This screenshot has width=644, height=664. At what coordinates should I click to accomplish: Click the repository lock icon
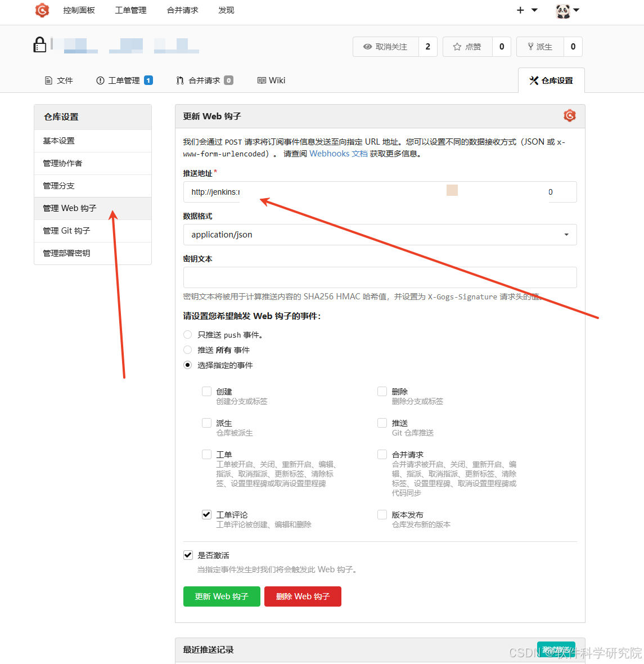(x=40, y=44)
